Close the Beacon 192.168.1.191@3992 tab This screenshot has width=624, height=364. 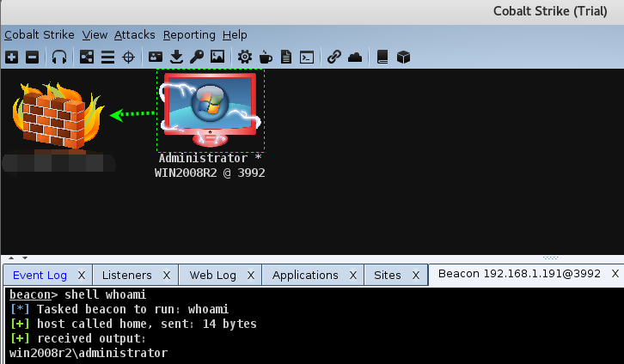(x=615, y=273)
